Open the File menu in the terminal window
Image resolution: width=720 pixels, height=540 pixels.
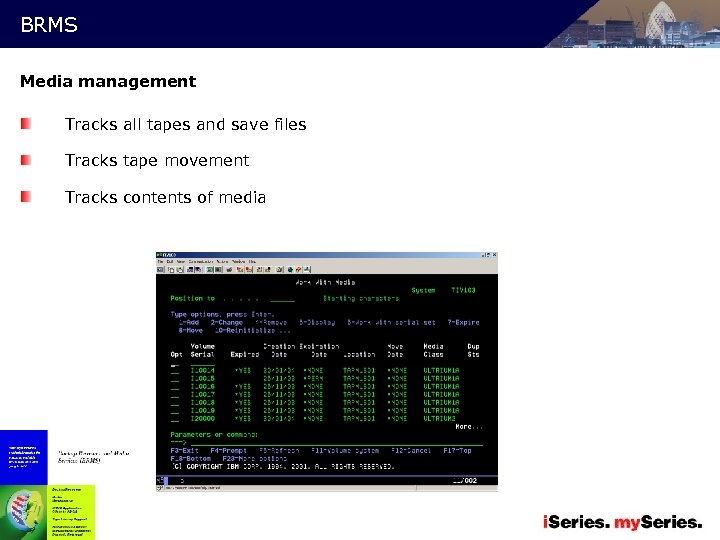(x=160, y=262)
